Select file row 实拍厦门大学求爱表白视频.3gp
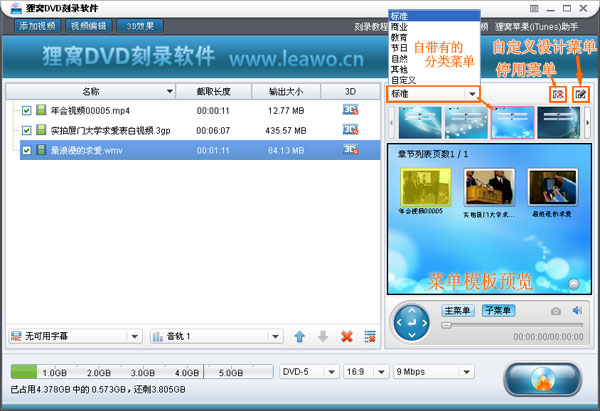This screenshot has height=411, width=600. click(x=200, y=130)
